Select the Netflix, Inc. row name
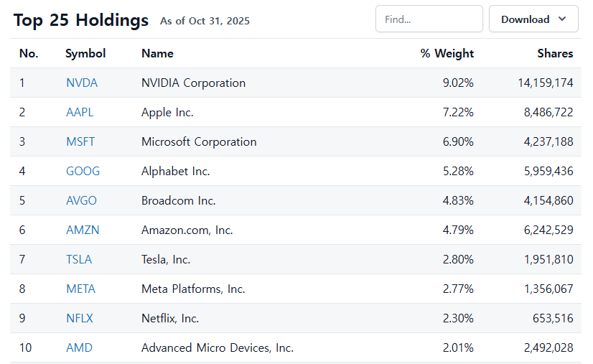The height and width of the screenshot is (364, 593). pos(170,318)
